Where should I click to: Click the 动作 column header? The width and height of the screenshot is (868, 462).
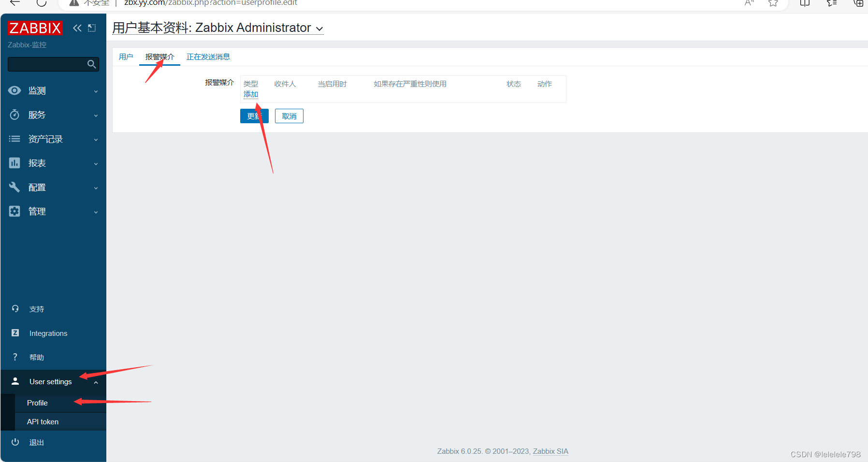tap(545, 84)
